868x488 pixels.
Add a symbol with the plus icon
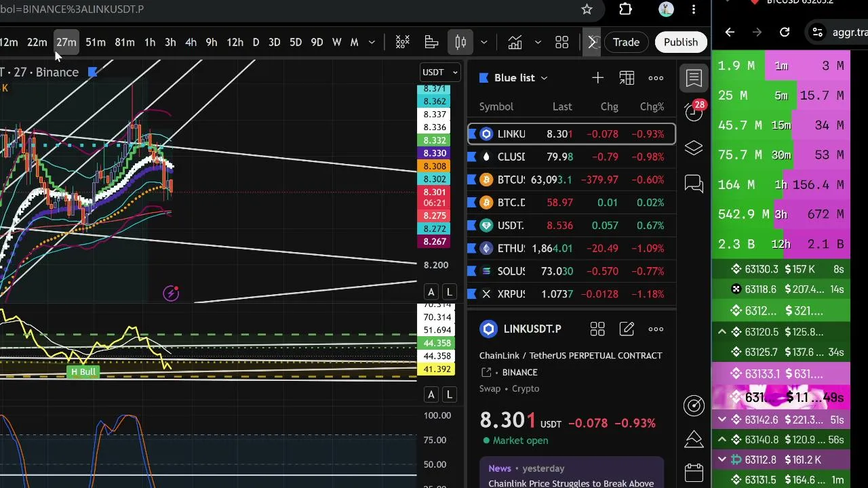pyautogui.click(x=597, y=78)
